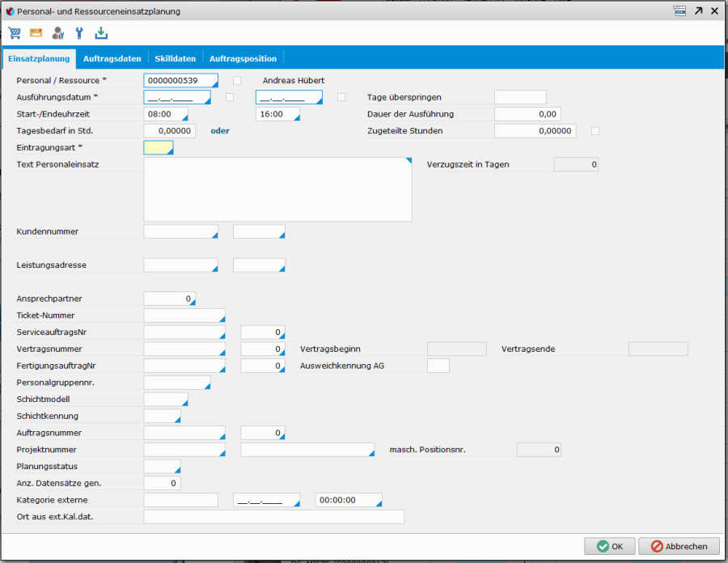Click the diagonal arrow pop-out icon

pos(698,11)
